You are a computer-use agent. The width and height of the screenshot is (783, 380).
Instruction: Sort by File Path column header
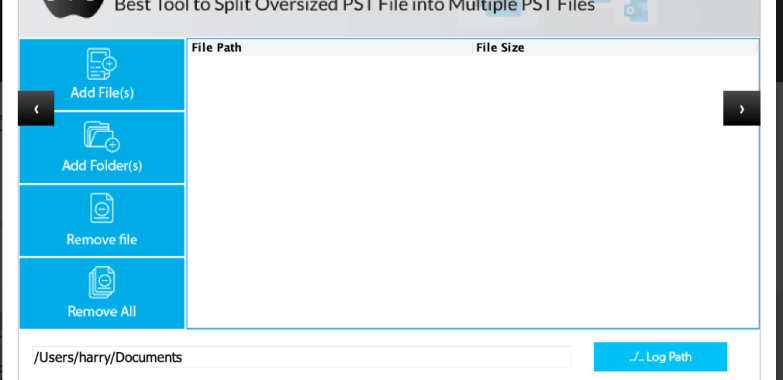coord(330,48)
